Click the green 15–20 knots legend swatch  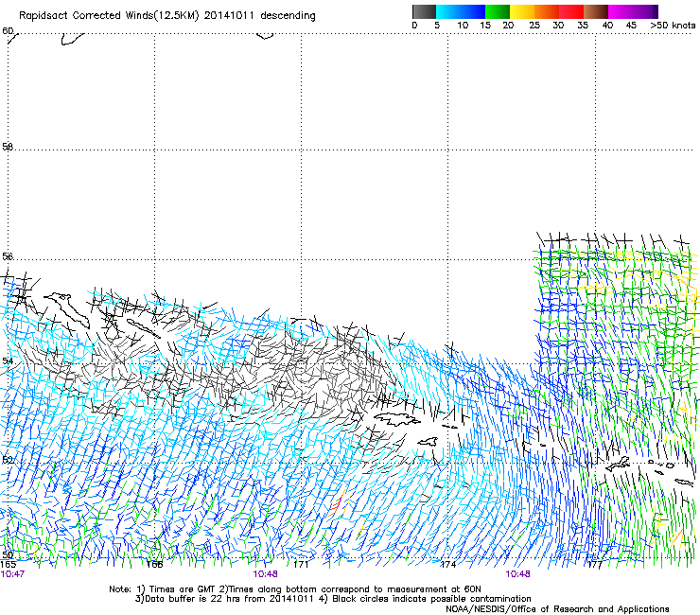[498, 11]
